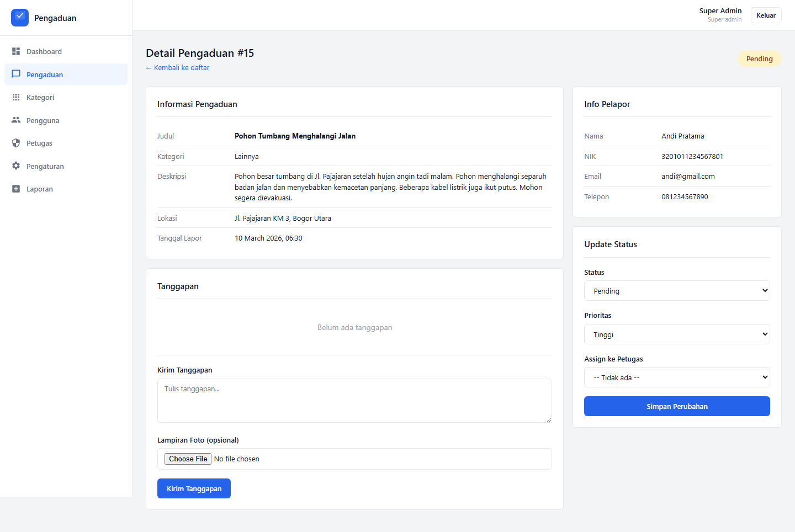Viewport: 795px width, 532px height.
Task: Select the Dashboard grid icon in sidebar
Action: pyautogui.click(x=16, y=51)
